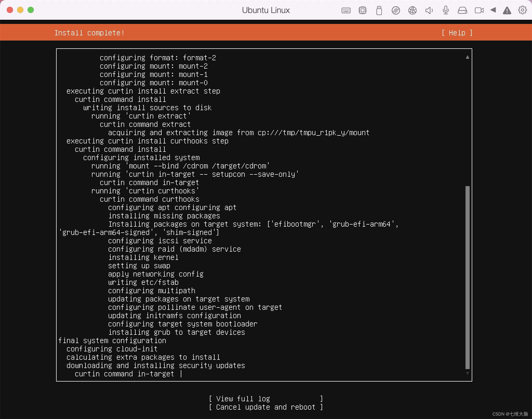This screenshot has height=419, width=532.
Task: Open the keyboard icon in the VM toolbar
Action: click(x=346, y=10)
